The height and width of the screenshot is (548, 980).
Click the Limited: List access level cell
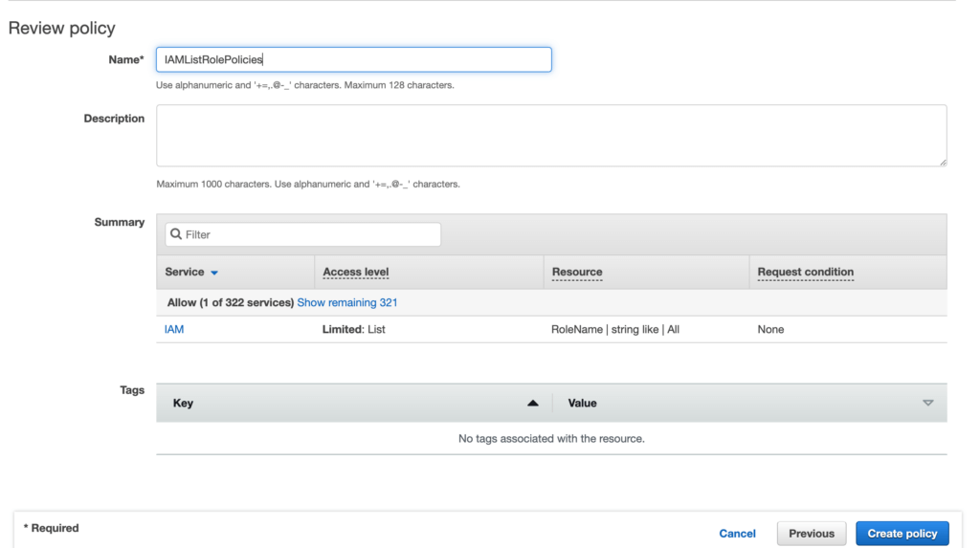coord(354,329)
